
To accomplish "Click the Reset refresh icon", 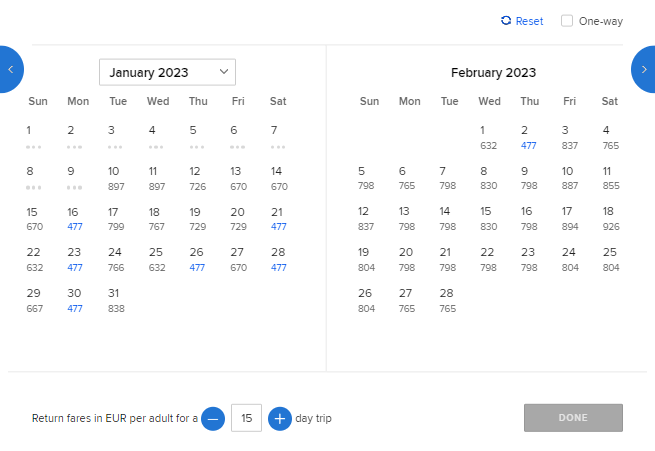I will [x=506, y=20].
